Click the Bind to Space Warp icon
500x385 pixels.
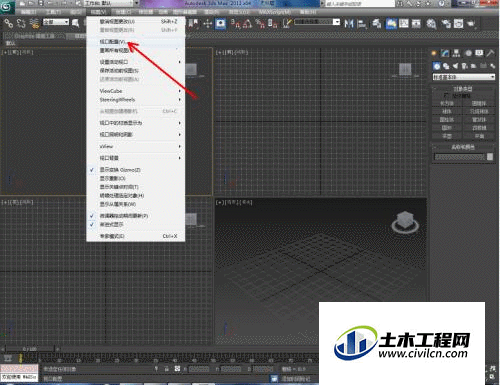(x=35, y=24)
